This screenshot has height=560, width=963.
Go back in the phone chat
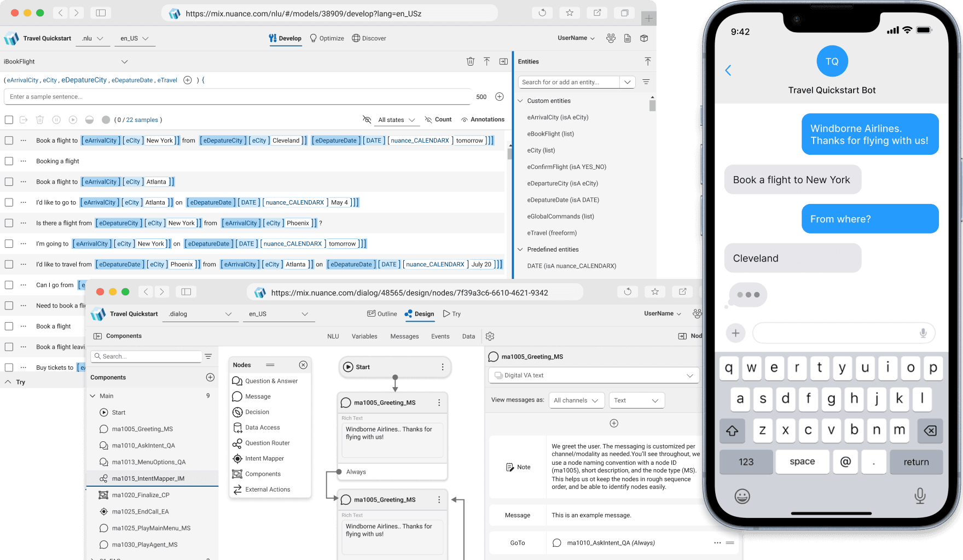pyautogui.click(x=728, y=71)
